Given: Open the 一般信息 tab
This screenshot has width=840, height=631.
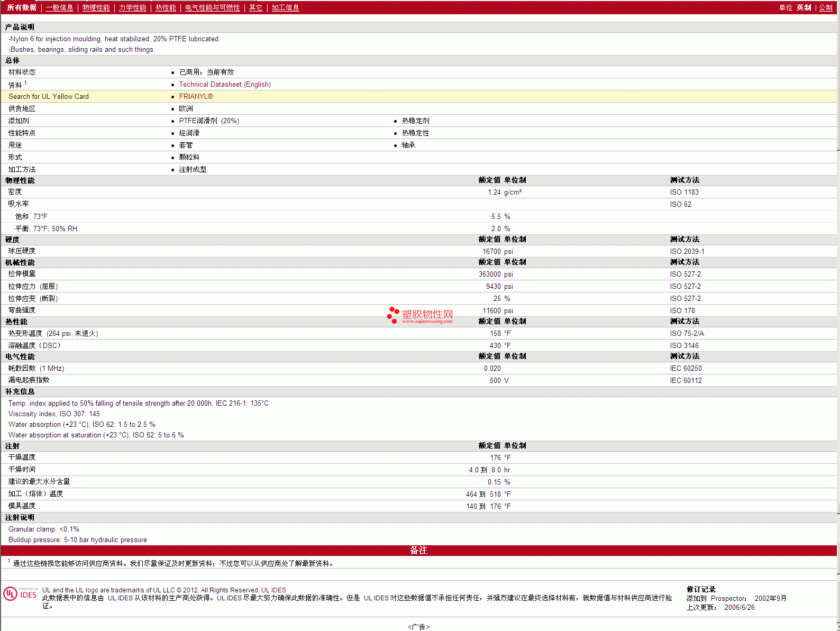Looking at the screenshot, I should pyautogui.click(x=59, y=8).
